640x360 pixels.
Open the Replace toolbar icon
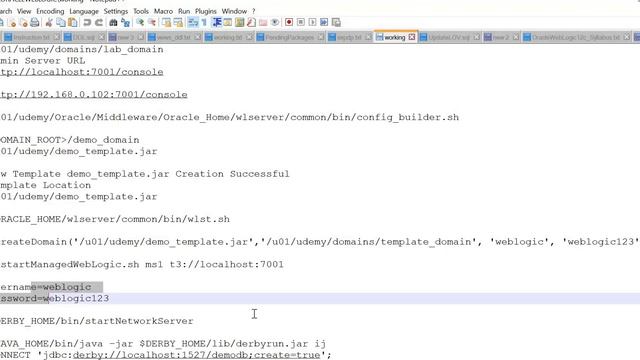[125, 22]
